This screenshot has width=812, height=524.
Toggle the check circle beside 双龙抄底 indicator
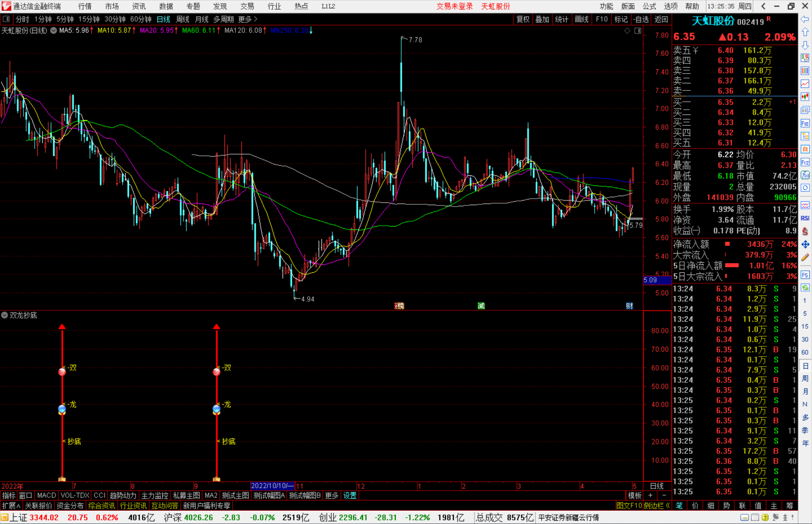(5, 315)
